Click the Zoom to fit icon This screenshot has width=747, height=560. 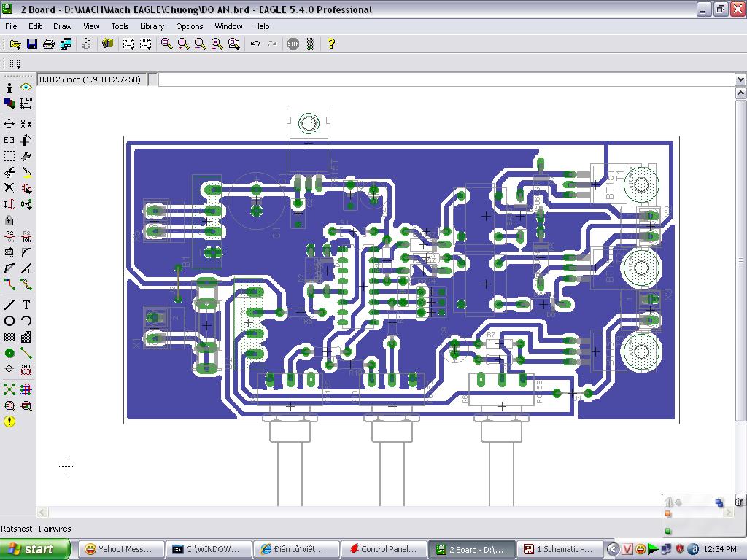(167, 44)
